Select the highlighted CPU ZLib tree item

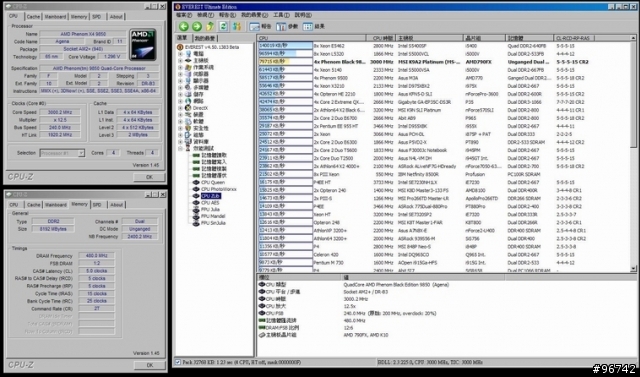coord(211,196)
